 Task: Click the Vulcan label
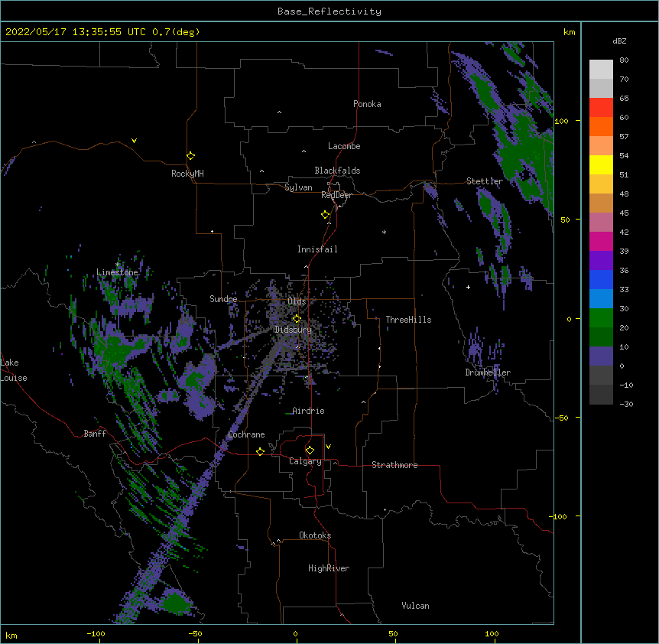click(415, 606)
